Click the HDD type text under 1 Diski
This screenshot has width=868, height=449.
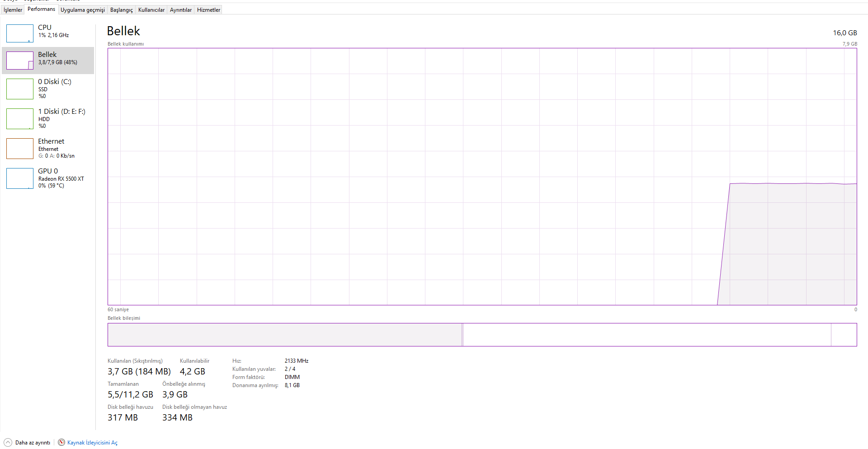click(44, 119)
